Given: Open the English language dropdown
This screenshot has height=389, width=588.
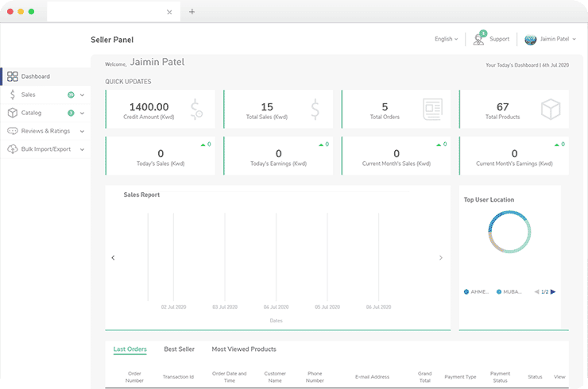Looking at the screenshot, I should 446,39.
